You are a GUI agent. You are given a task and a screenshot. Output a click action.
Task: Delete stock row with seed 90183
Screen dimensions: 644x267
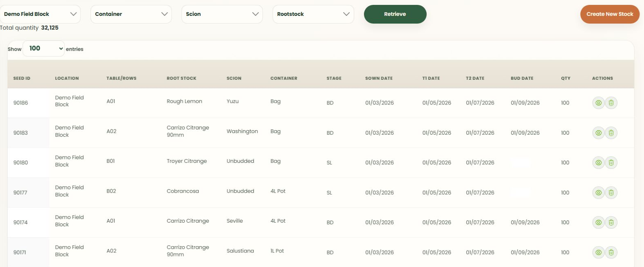coord(611,133)
